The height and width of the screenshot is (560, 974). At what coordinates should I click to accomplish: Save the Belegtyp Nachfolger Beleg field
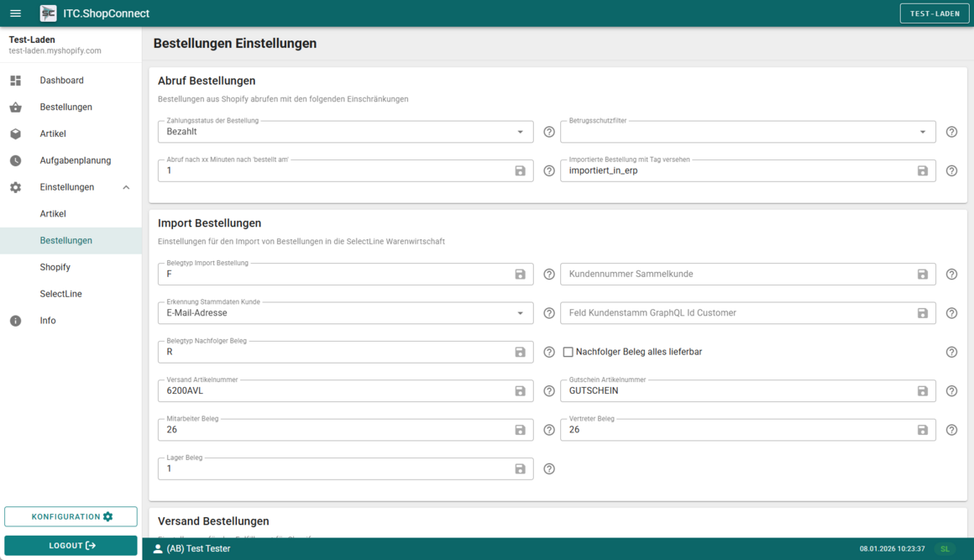pyautogui.click(x=520, y=353)
